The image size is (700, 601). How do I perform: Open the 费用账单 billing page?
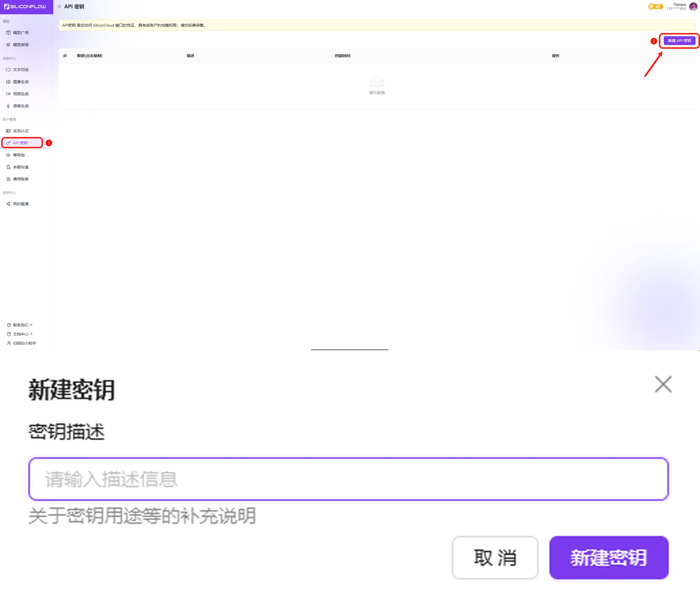(21, 179)
